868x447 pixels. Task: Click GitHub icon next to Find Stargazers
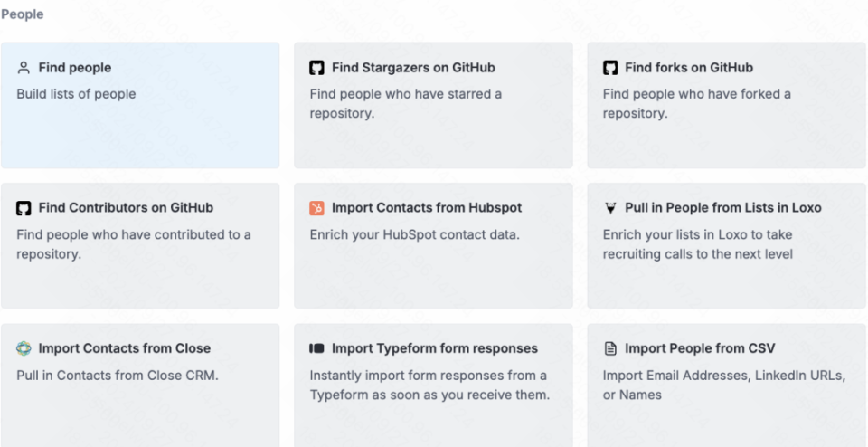click(x=316, y=68)
